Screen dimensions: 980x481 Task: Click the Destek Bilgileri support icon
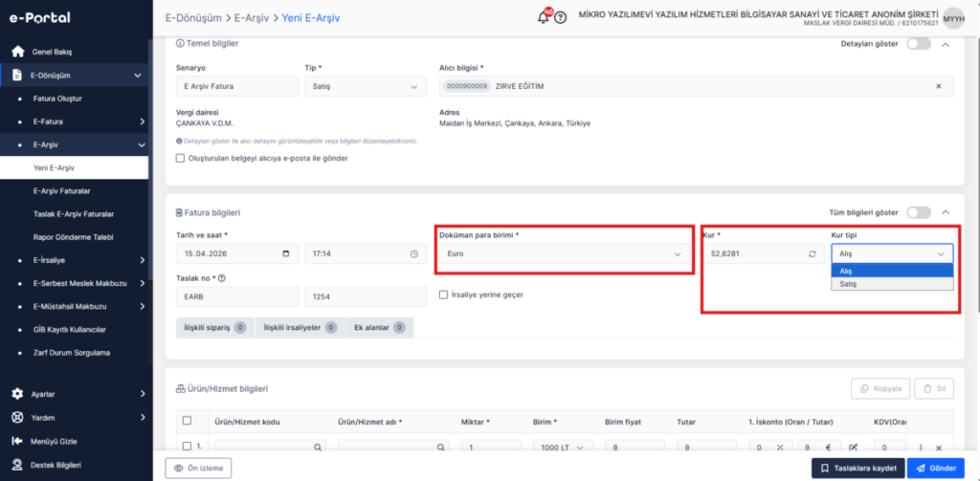click(18, 465)
